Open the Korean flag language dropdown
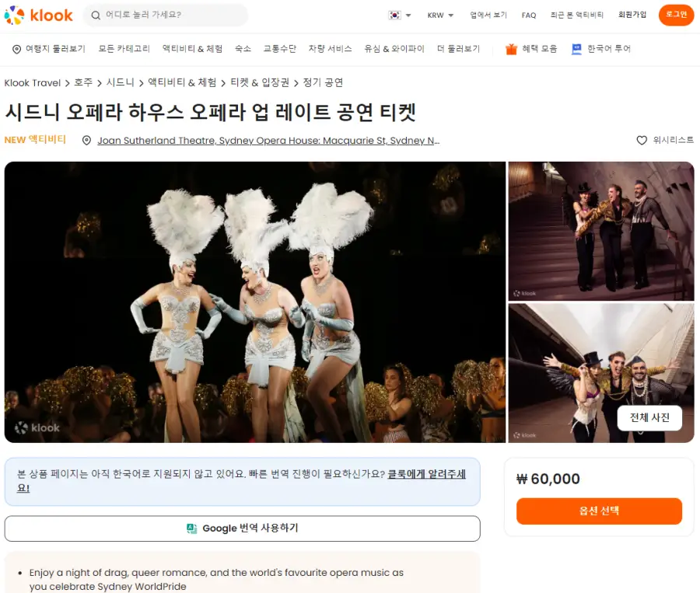Image resolution: width=700 pixels, height=593 pixels. pyautogui.click(x=400, y=16)
